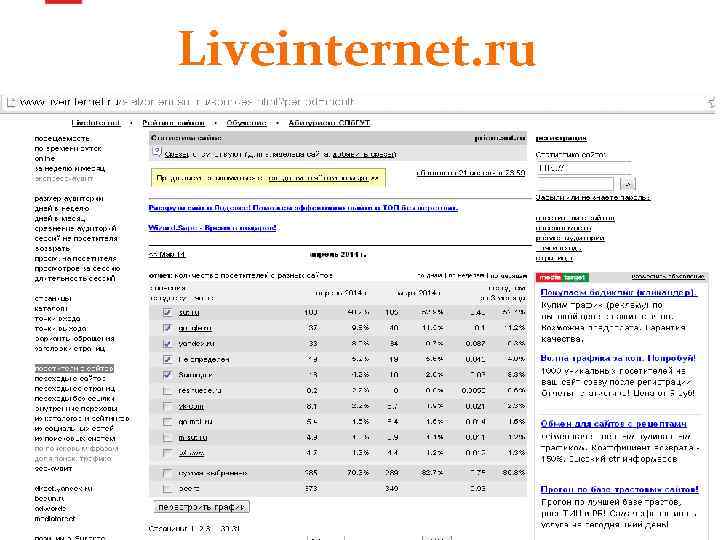Open 'seo-аудит' menu item
The image size is (720, 540).
click(53, 468)
